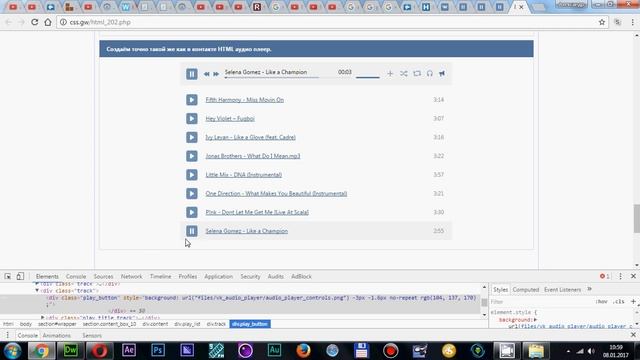Bookmark this page with the star icon
The width and height of the screenshot is (640, 360).
(602, 22)
